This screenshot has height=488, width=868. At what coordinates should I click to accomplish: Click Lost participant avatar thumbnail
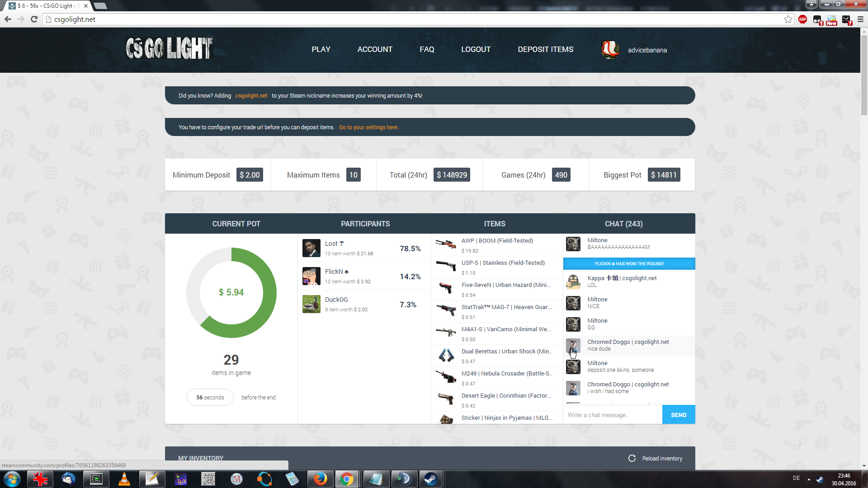click(x=311, y=248)
